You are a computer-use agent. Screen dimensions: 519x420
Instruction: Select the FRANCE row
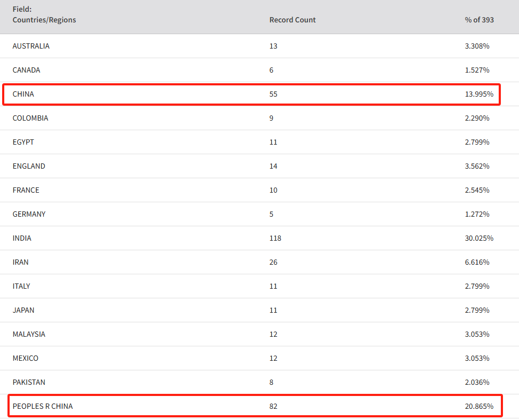tap(259, 190)
